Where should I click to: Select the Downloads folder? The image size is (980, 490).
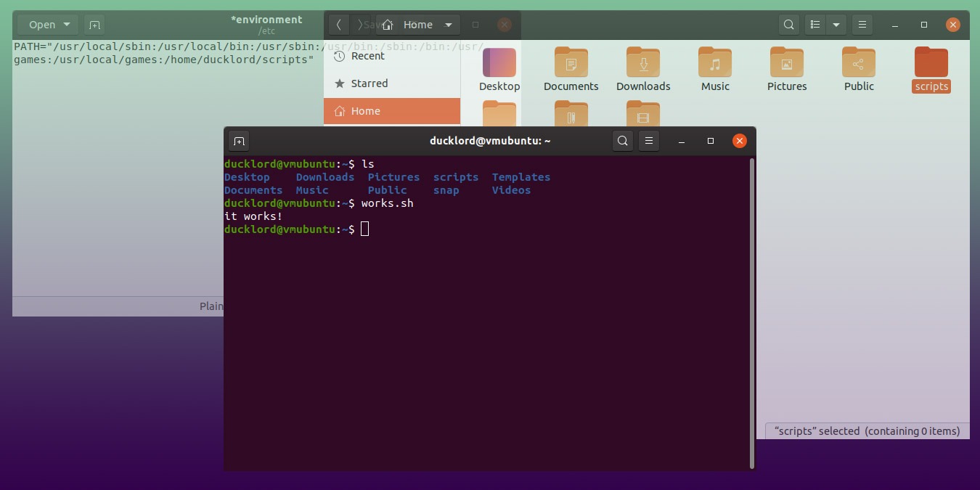click(x=642, y=64)
